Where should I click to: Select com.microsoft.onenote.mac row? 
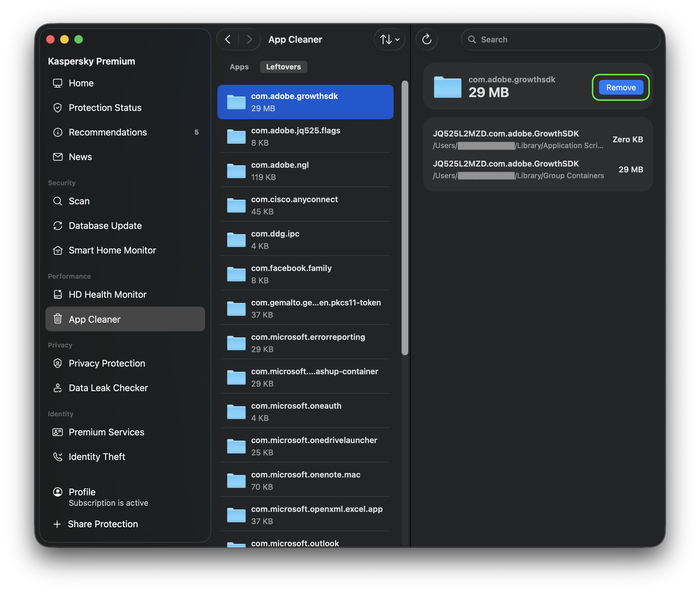tap(305, 480)
